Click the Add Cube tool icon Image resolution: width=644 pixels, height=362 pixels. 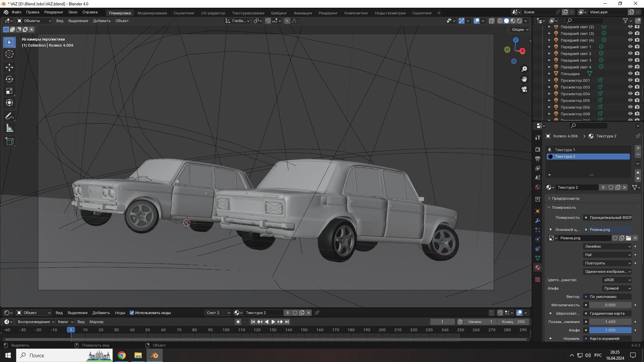click(9, 141)
